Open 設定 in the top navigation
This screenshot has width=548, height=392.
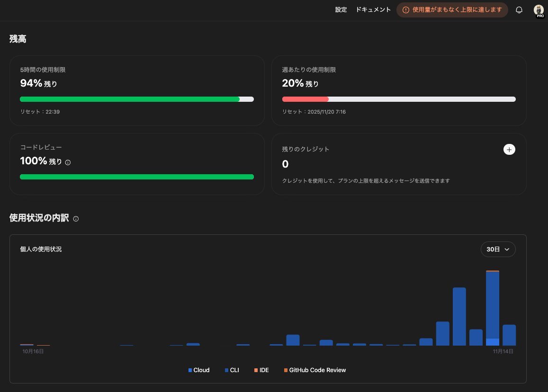(x=341, y=10)
